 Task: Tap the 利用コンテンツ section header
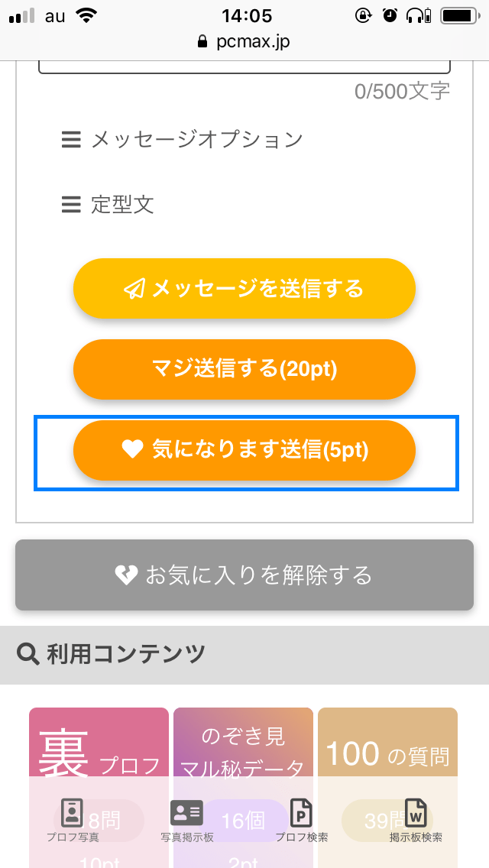[x=127, y=654]
